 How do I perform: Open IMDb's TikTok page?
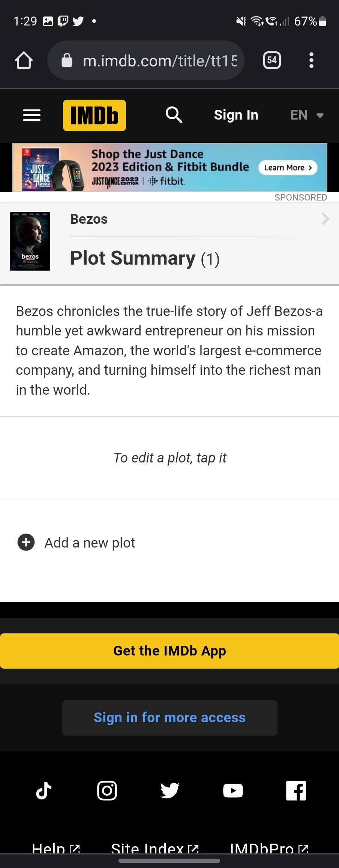44,791
